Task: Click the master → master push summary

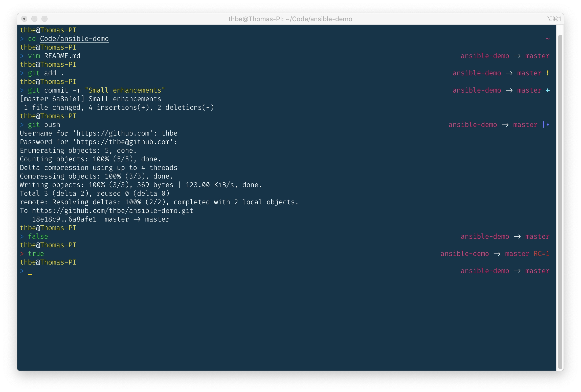Action: [137, 219]
